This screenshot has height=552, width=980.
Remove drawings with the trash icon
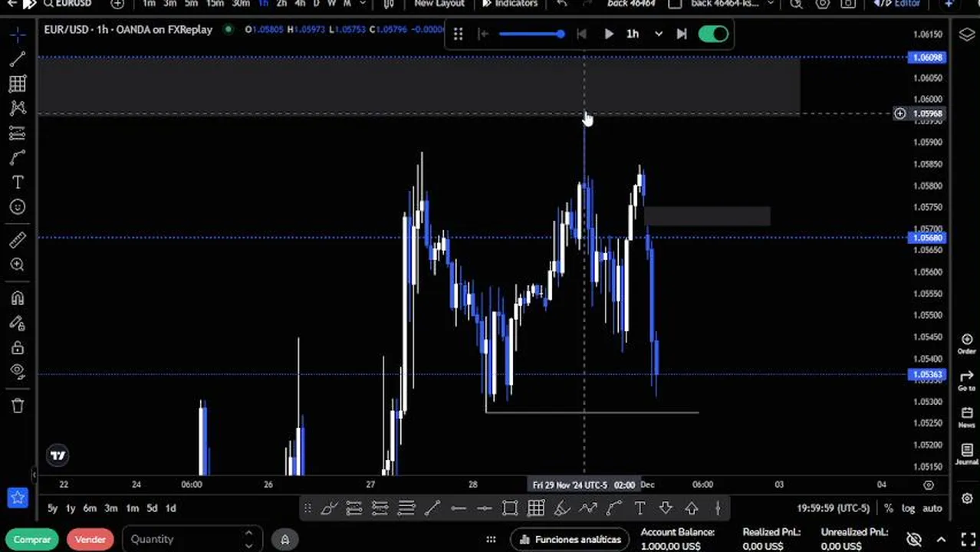coord(18,406)
